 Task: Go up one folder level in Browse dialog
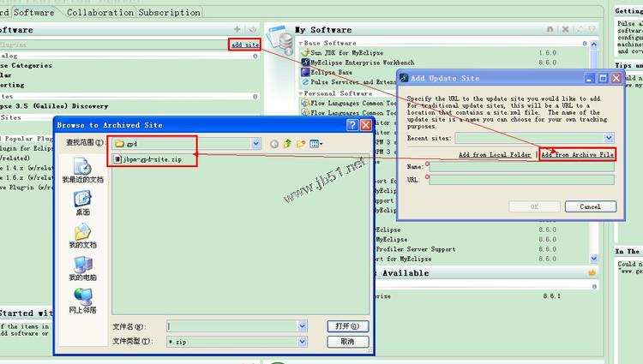pos(287,144)
